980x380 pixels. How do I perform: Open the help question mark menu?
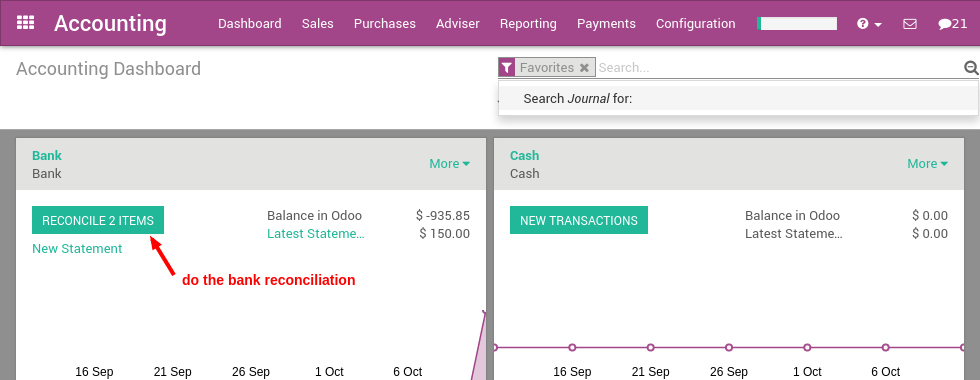click(869, 24)
